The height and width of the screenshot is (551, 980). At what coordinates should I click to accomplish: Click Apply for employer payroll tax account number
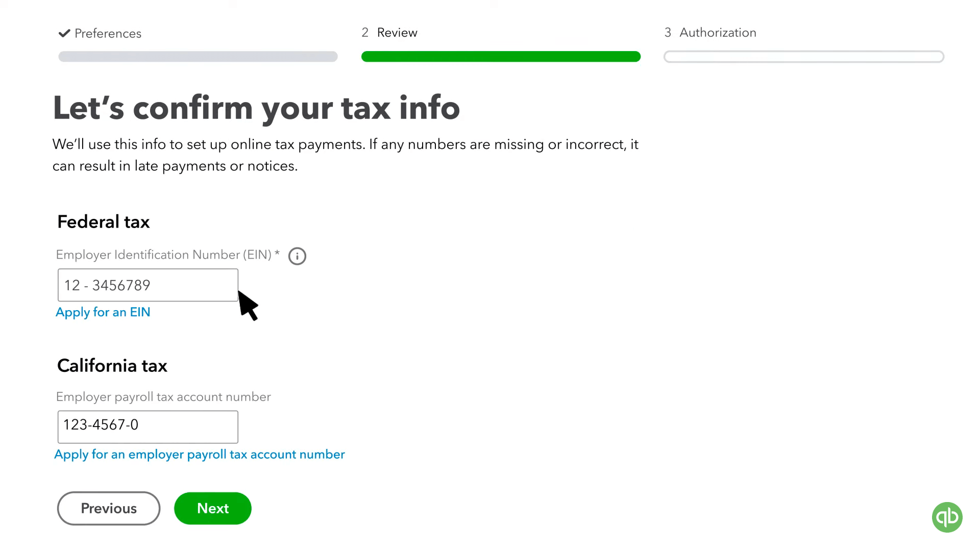[200, 454]
